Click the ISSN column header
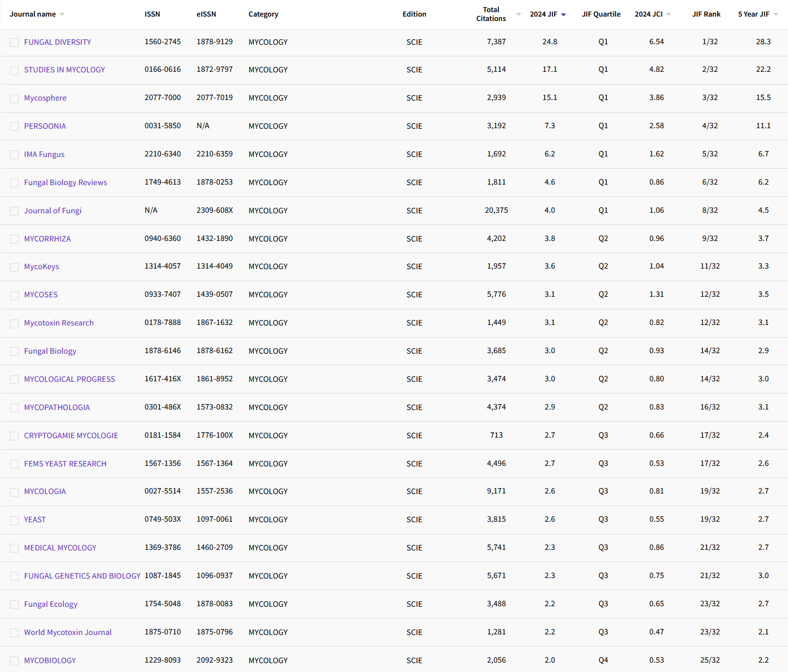Screen dimensions: 788x672 point(152,14)
